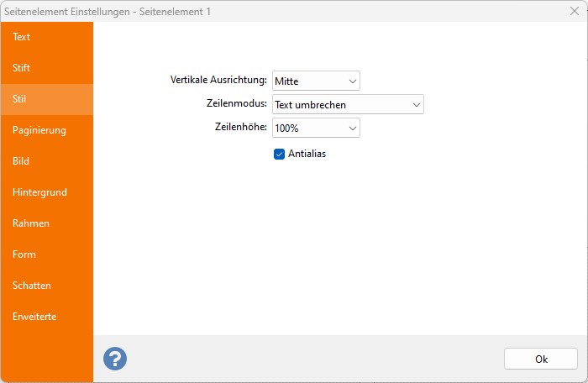Expand the Zeilenmodus dropdown
588x383 pixels.
348,104
